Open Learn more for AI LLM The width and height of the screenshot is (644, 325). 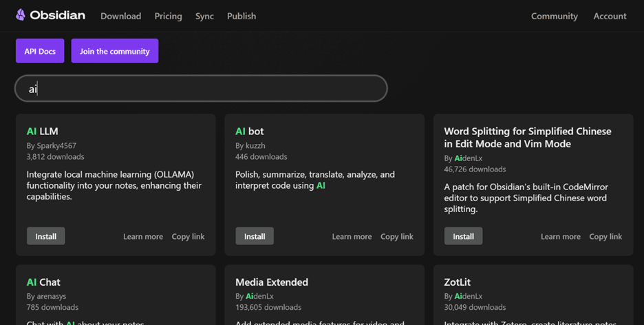click(143, 237)
